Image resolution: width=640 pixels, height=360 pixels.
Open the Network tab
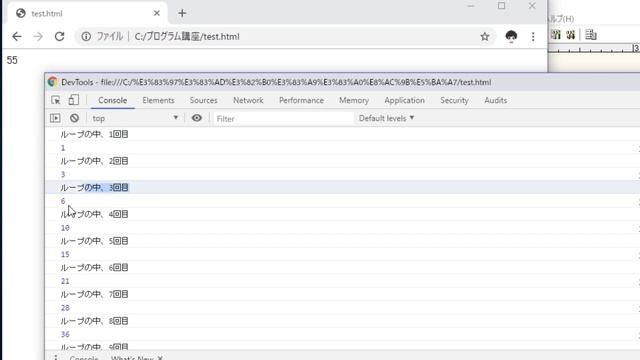click(x=248, y=100)
